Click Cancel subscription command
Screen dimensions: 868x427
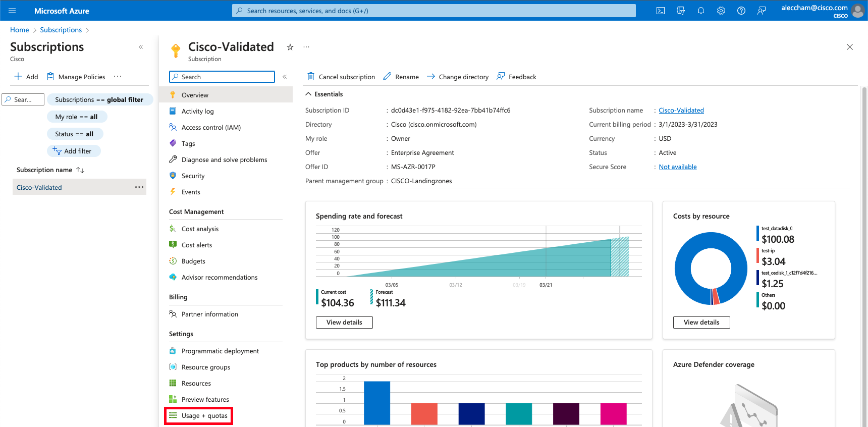(341, 77)
